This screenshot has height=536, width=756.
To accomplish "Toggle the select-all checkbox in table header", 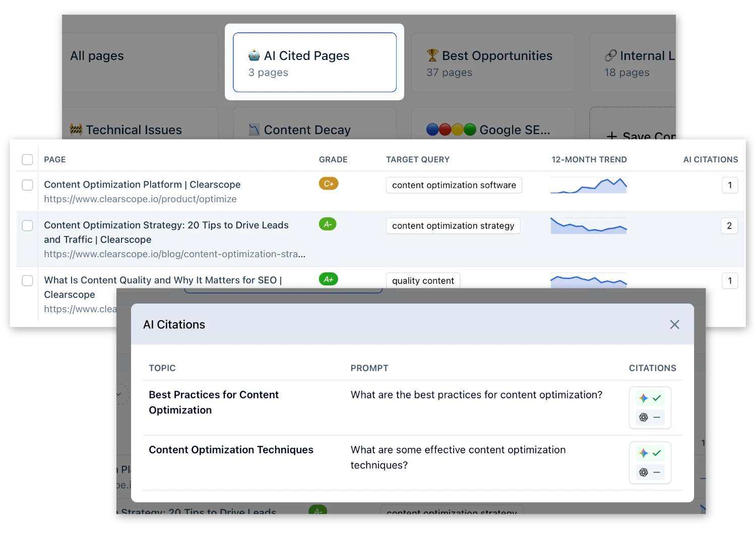I will point(27,159).
